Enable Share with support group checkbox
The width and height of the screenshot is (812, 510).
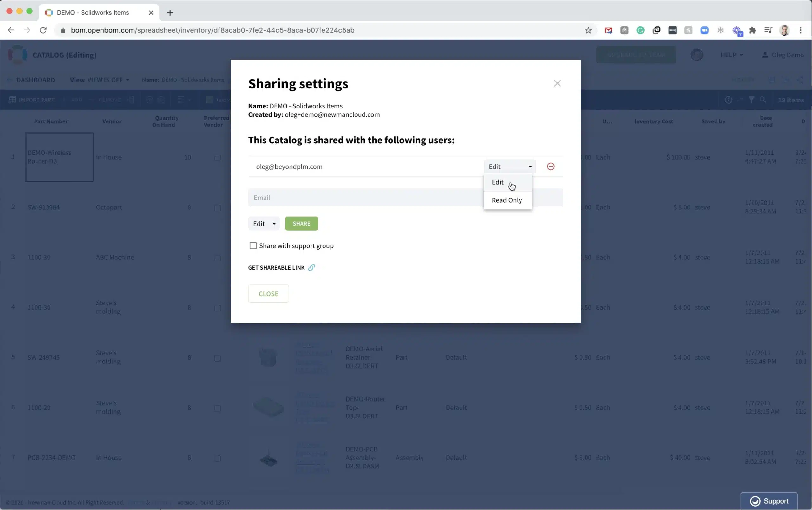coord(253,246)
